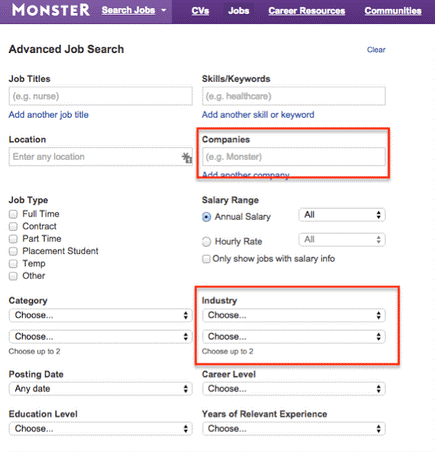
Task: Open Career Resources in the top menu
Action: (307, 11)
